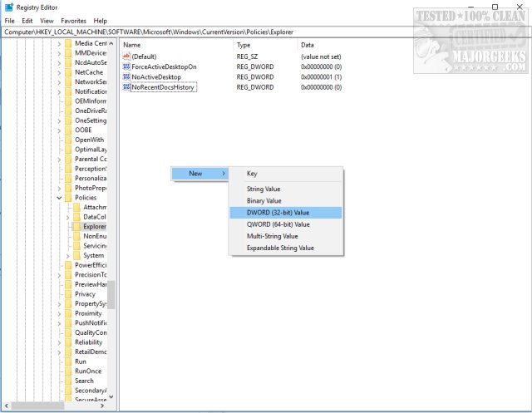
Task: Expand the Reliability key arrow
Action: 59,342
